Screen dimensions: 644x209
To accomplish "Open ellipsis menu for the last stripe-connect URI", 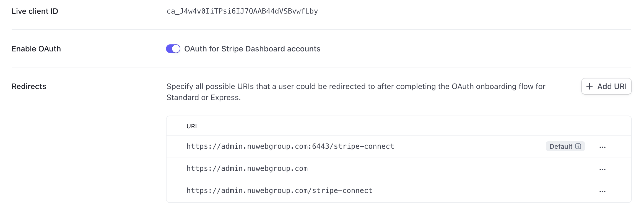I will (603, 191).
